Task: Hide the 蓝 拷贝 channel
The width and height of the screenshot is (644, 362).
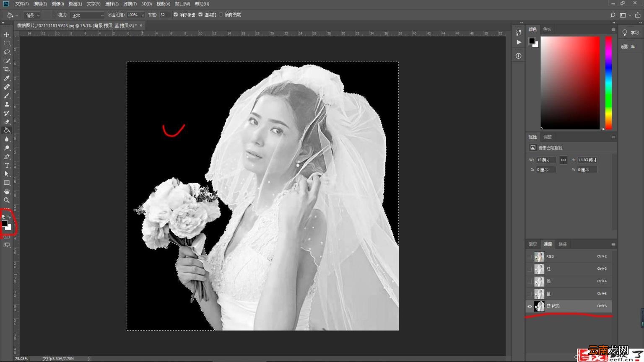Action: click(x=530, y=306)
